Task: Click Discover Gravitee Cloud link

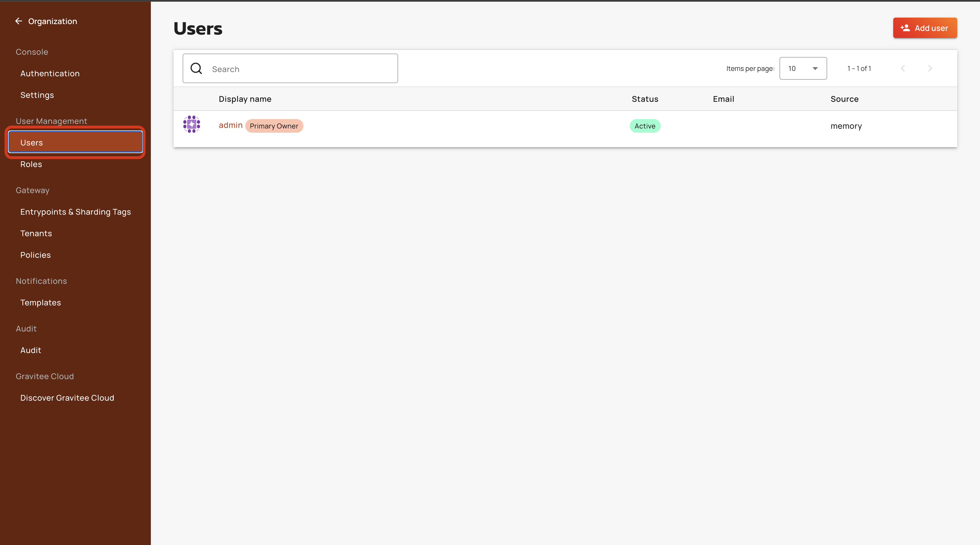Action: coord(67,398)
